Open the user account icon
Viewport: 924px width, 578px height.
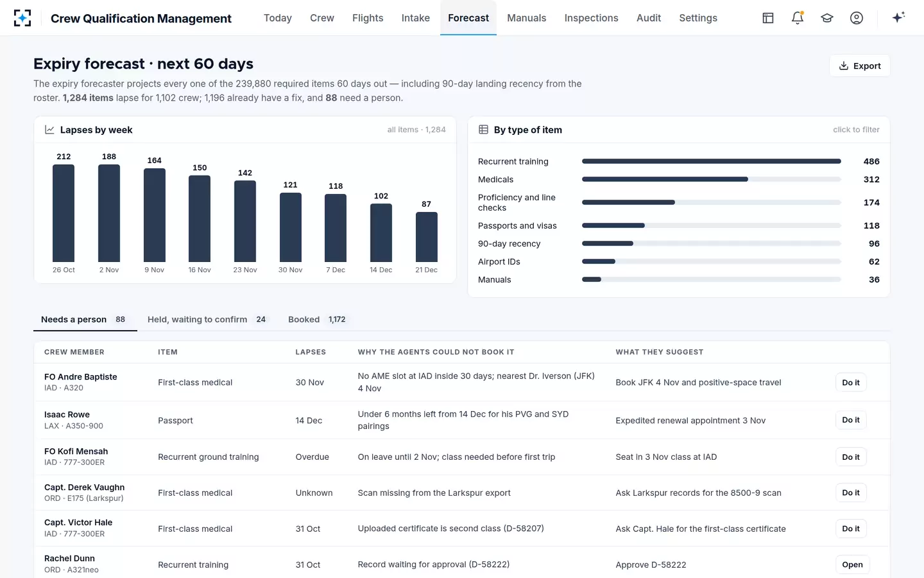tap(857, 18)
